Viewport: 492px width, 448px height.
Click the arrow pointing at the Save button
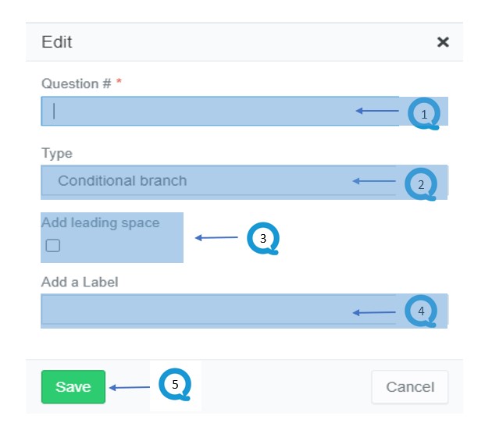(130, 387)
